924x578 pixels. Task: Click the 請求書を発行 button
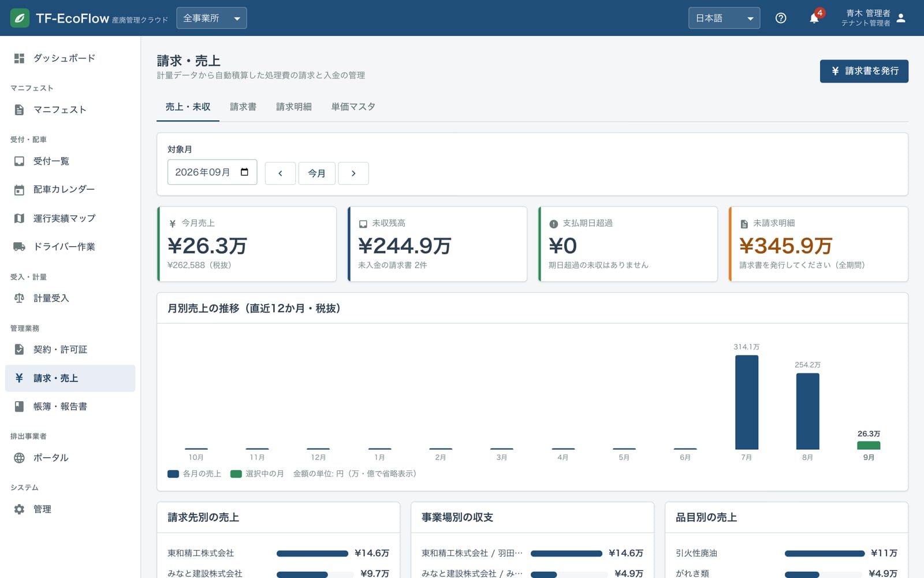click(x=864, y=71)
